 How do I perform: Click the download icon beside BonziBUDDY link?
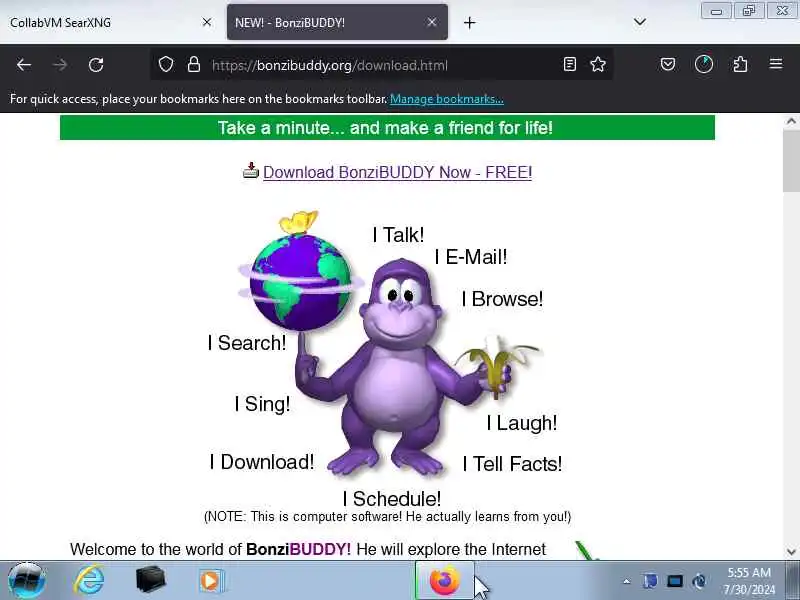(x=251, y=171)
